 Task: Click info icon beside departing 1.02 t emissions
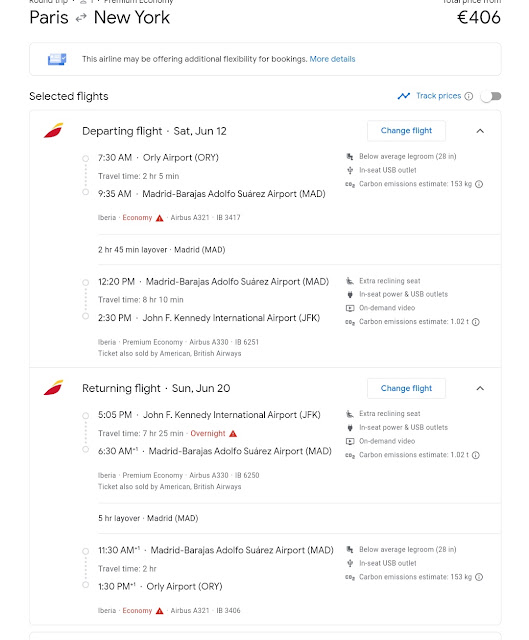tap(476, 322)
